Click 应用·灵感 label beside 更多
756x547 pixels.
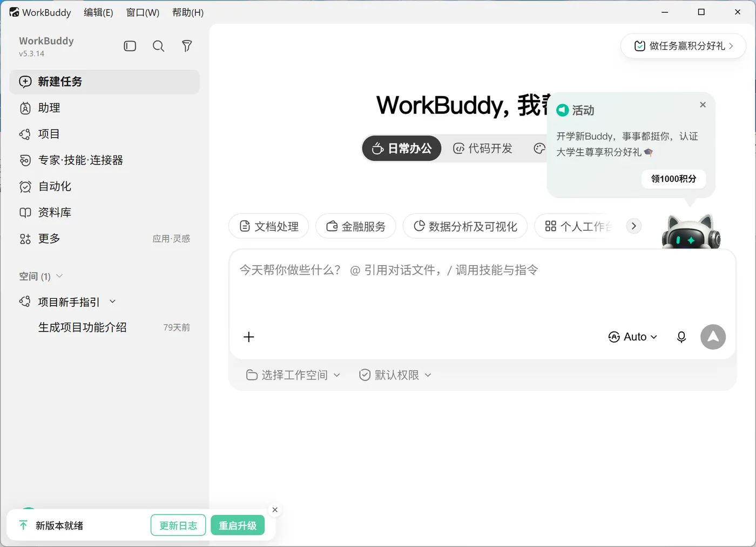coord(171,239)
